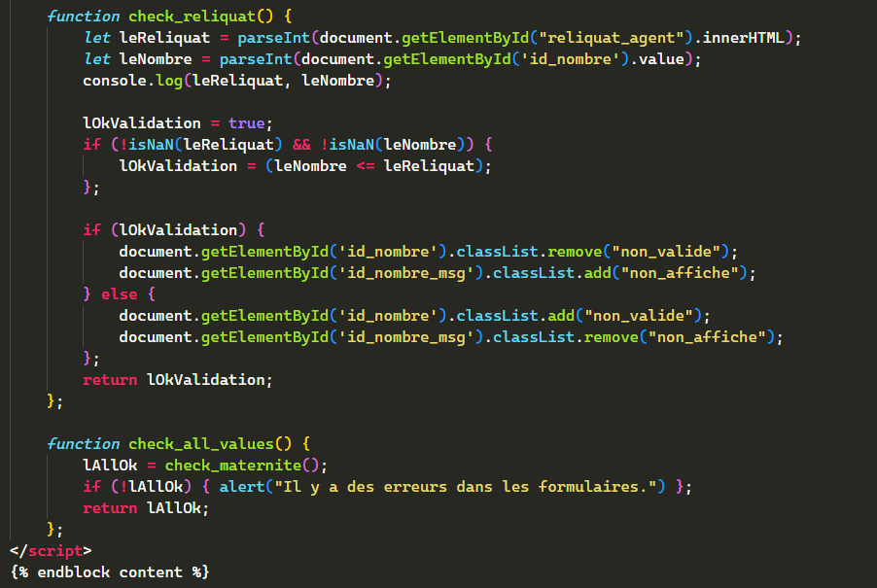This screenshot has height=588, width=877.
Task: Click the endblock content template tag
Action: (x=110, y=572)
